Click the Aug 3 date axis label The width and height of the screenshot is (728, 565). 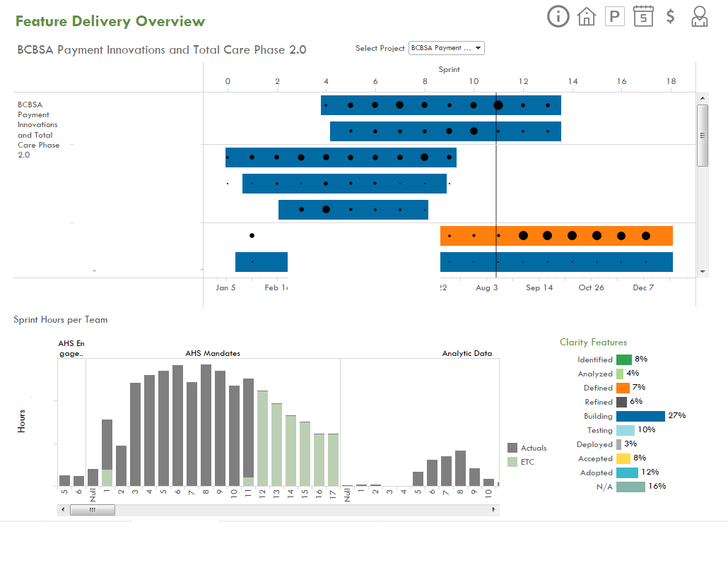(x=486, y=287)
